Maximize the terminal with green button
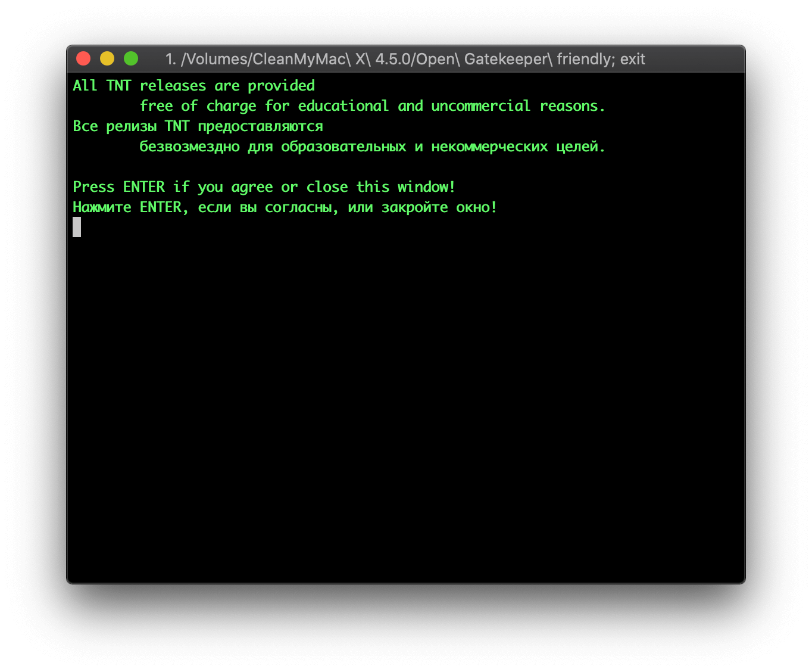 131,58
